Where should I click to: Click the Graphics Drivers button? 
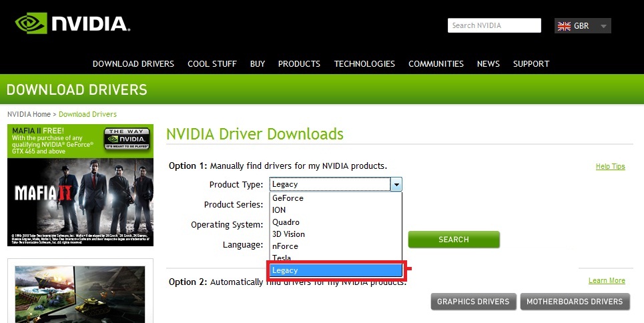pyautogui.click(x=473, y=302)
